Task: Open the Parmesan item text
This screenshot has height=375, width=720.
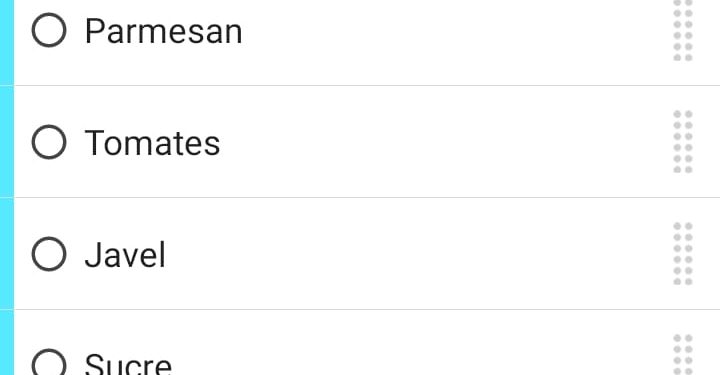Action: (163, 31)
